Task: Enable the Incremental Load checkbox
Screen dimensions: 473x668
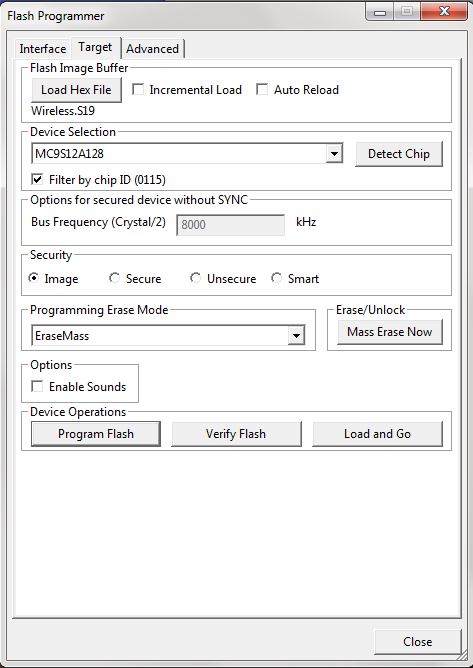Action: 138,89
